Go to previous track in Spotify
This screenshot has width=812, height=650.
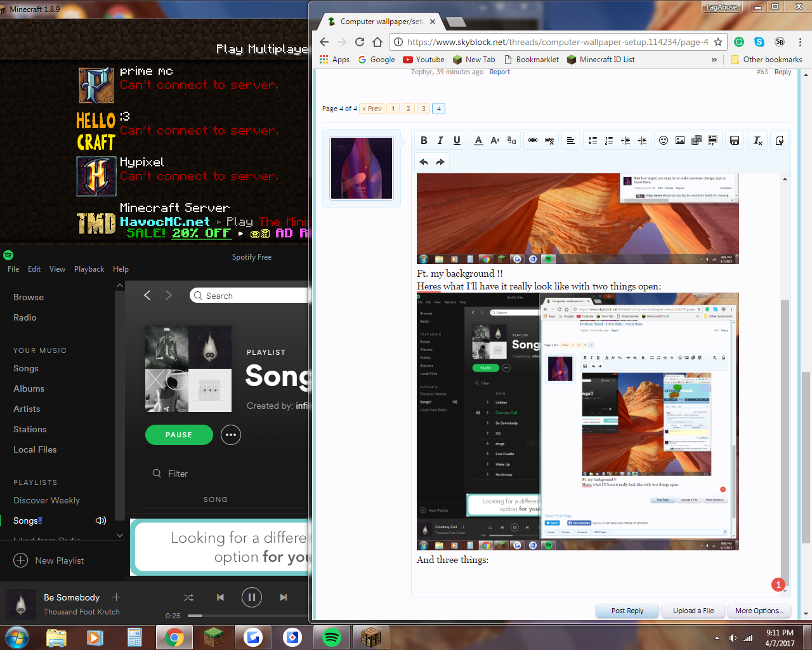220,597
